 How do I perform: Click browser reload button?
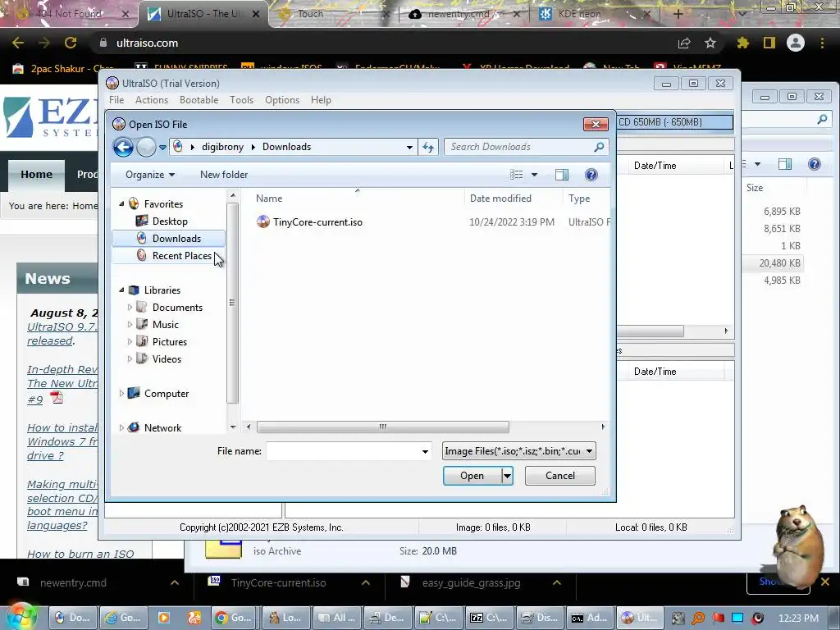point(71,43)
